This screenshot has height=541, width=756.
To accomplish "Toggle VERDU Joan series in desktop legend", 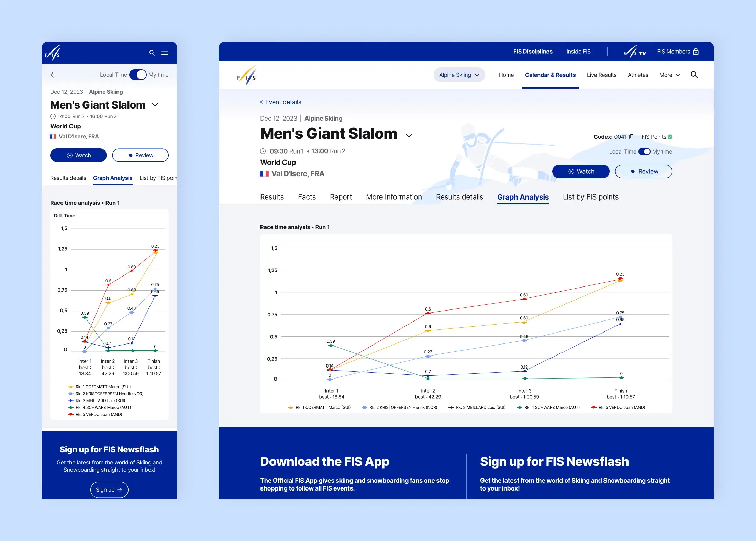I will point(618,407).
